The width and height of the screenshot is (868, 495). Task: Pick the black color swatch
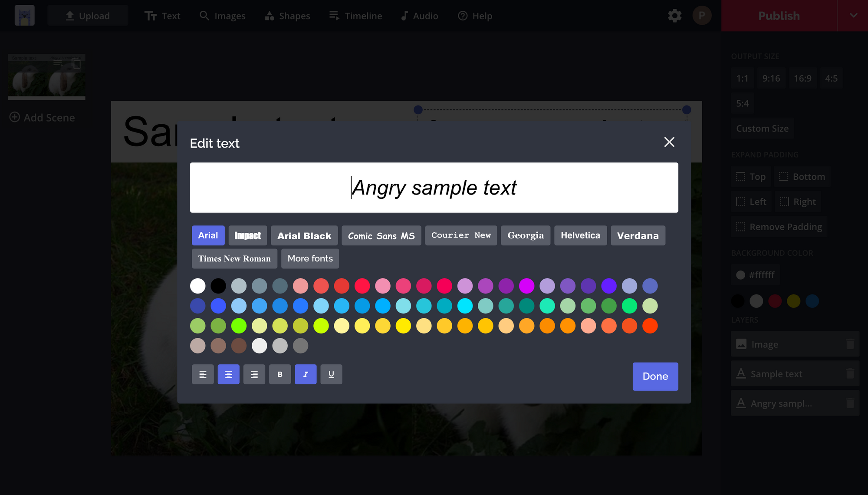[x=218, y=286]
